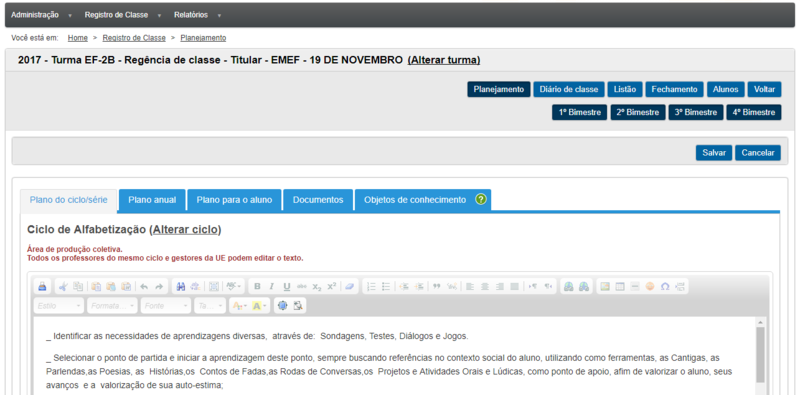Click the Insert Link icon
Screen dimensions: 800x395
pyautogui.click(x=569, y=286)
